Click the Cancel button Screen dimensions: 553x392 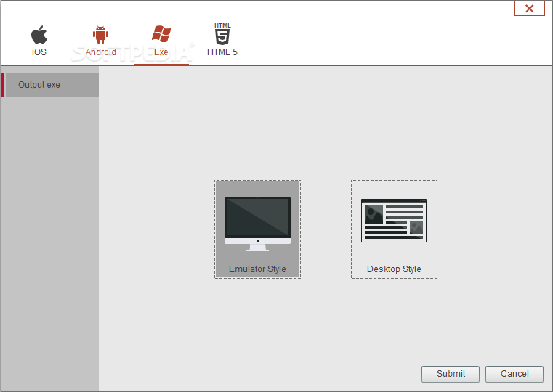point(514,374)
